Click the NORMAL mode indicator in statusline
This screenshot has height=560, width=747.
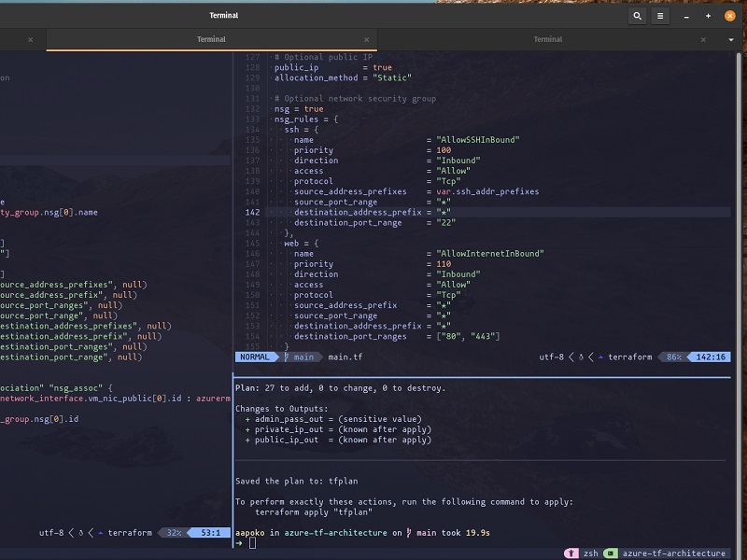(255, 357)
